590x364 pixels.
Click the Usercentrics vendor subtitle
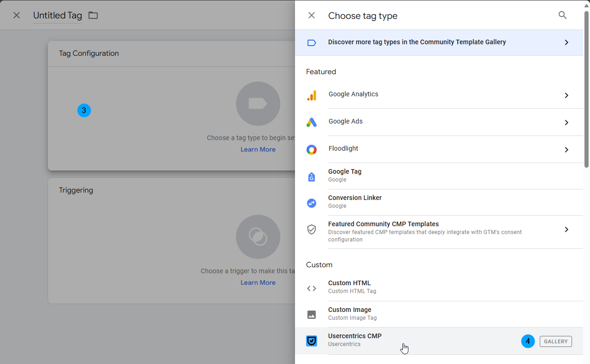[344, 344]
